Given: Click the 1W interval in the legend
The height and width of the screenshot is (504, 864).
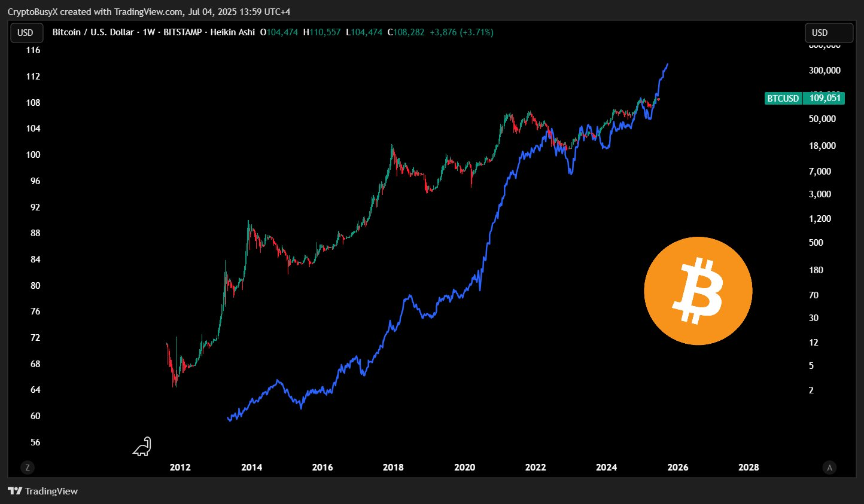Looking at the screenshot, I should point(148,32).
